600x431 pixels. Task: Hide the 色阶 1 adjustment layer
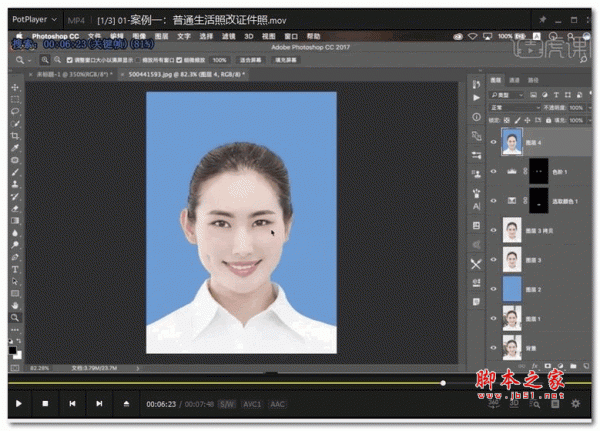coord(493,171)
